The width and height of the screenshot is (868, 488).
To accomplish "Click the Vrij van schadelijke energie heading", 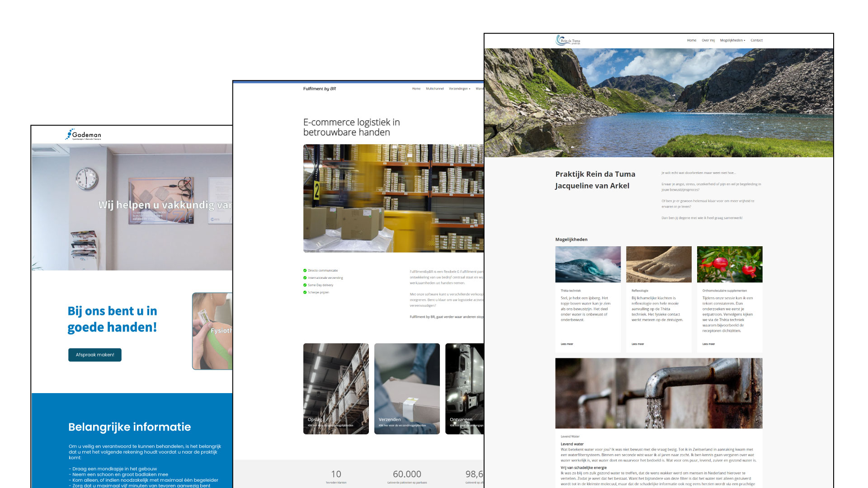I will [584, 468].
